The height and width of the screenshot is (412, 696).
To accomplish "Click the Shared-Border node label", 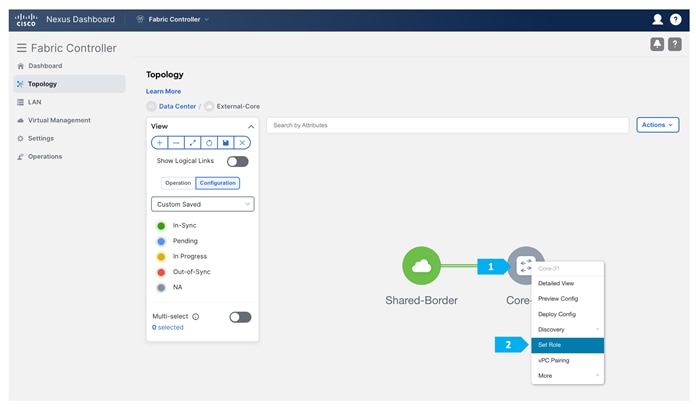I will [x=421, y=301].
